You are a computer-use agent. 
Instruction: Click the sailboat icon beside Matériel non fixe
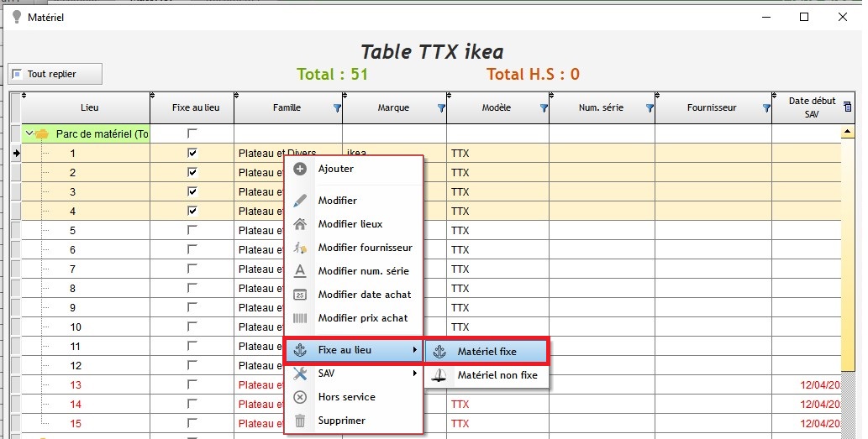click(x=439, y=375)
